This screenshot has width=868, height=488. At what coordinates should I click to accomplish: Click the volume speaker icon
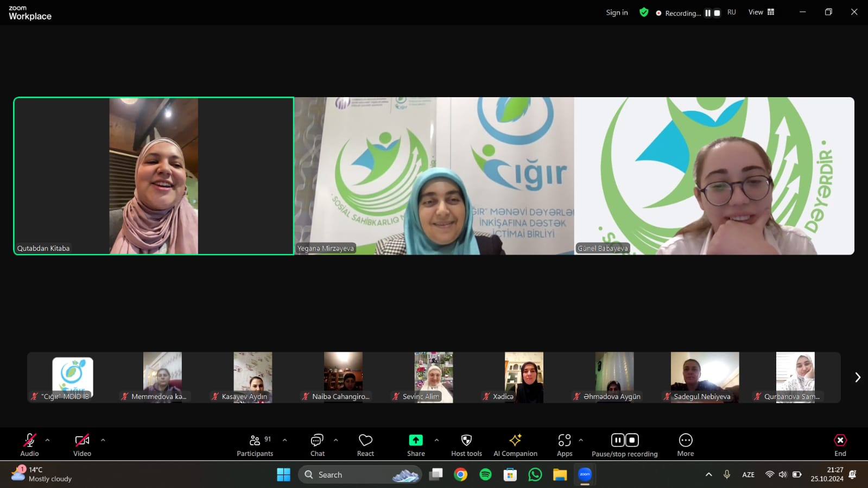[x=782, y=474]
